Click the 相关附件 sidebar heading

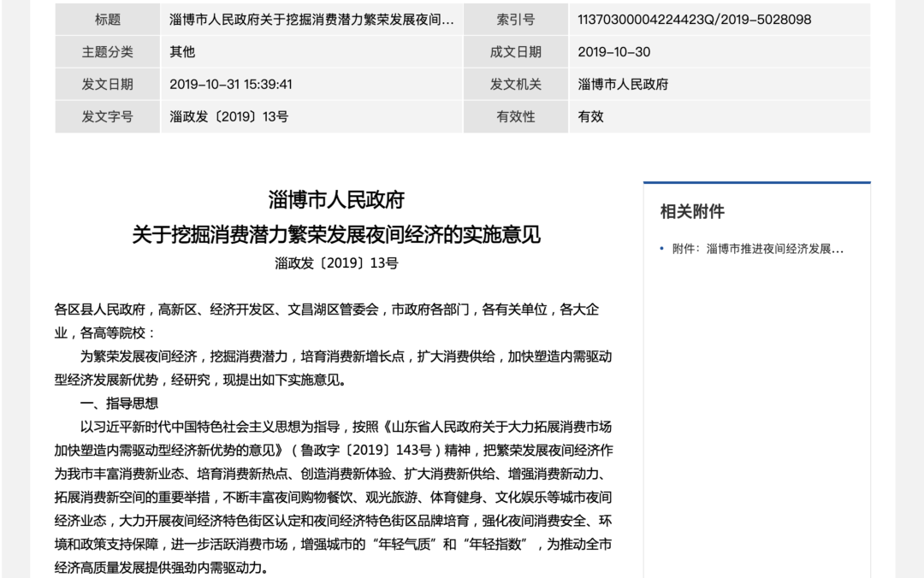692,211
